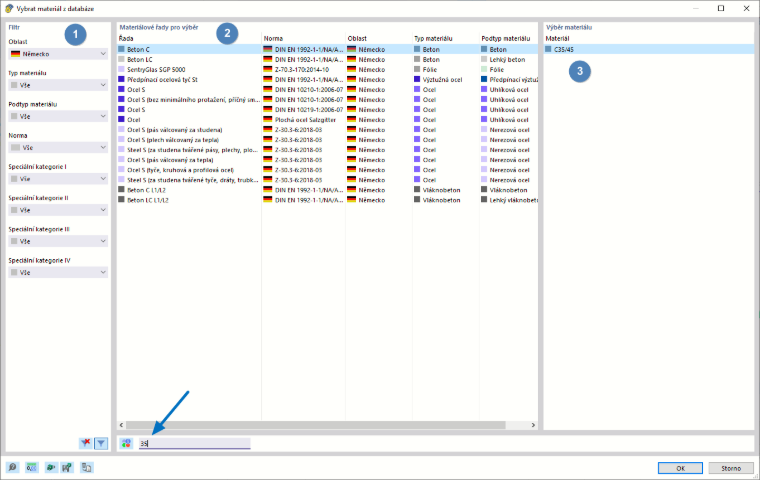Select the Ocel row with Plochá ocel Salzgitter
The height and width of the screenshot is (480, 760).
328,120
